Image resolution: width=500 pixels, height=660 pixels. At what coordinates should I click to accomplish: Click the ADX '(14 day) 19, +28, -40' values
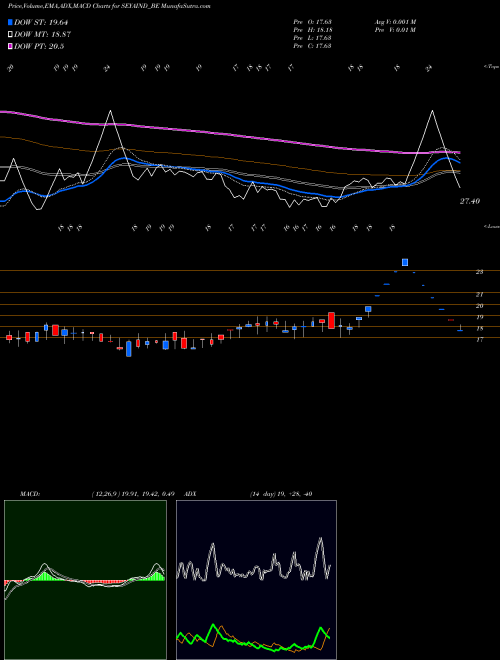pos(281,494)
